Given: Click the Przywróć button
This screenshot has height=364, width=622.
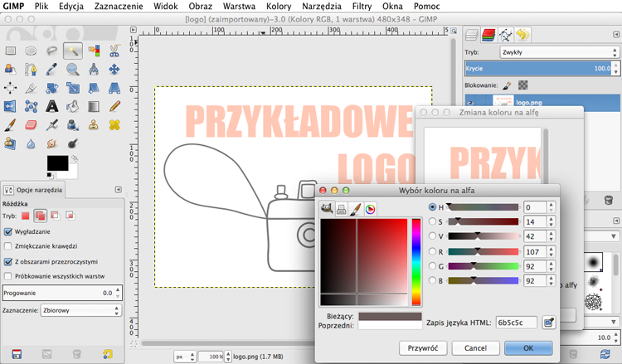Looking at the screenshot, I should pos(423,348).
